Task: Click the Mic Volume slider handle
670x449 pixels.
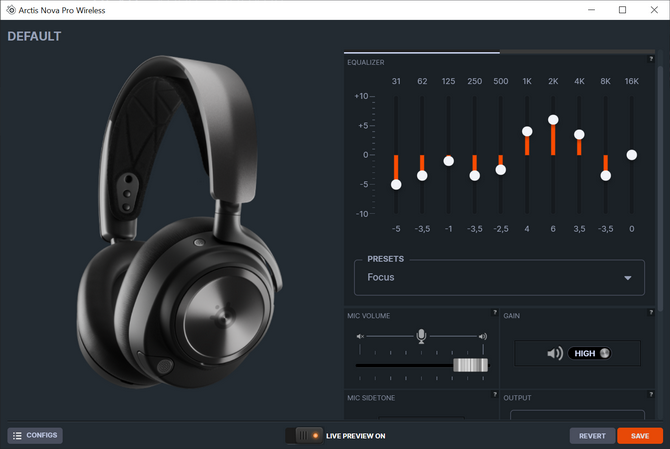Action: pos(470,365)
